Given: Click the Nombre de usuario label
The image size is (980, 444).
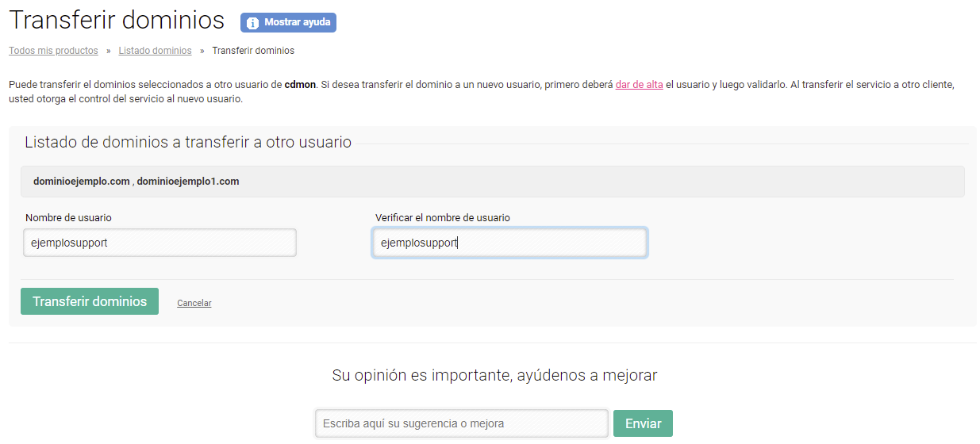Looking at the screenshot, I should [x=69, y=217].
